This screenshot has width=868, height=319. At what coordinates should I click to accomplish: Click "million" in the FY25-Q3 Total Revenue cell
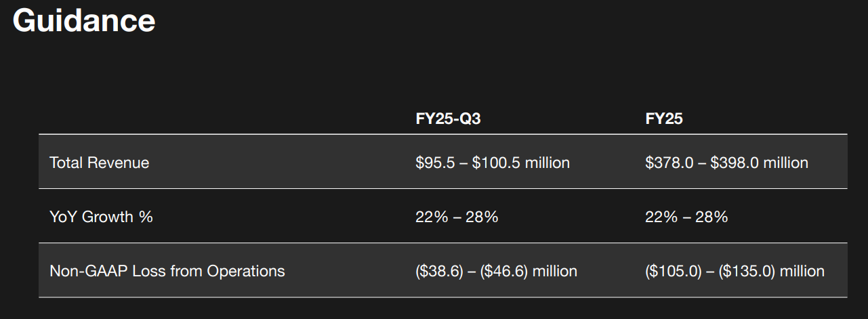[547, 163]
